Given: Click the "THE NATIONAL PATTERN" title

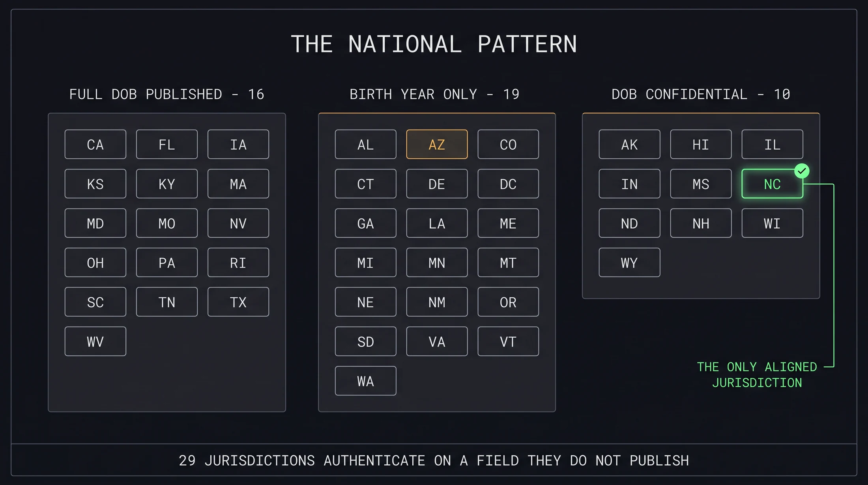Looking at the screenshot, I should [x=434, y=44].
